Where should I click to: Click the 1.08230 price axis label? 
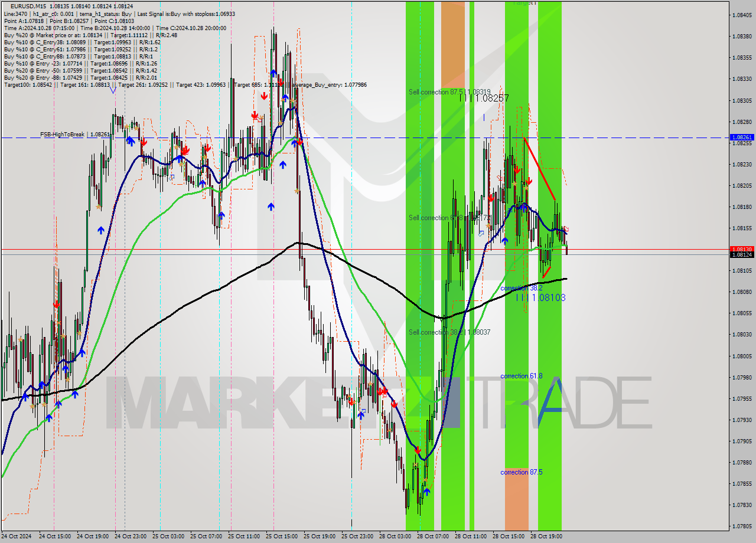point(742,165)
